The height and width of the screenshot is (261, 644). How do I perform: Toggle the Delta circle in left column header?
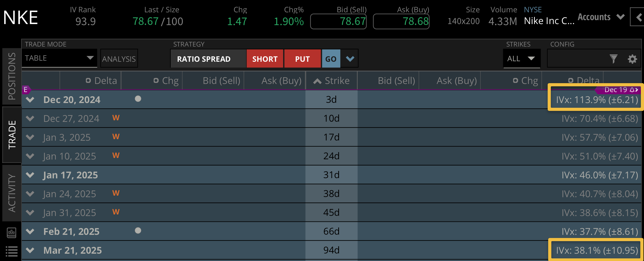tap(88, 81)
